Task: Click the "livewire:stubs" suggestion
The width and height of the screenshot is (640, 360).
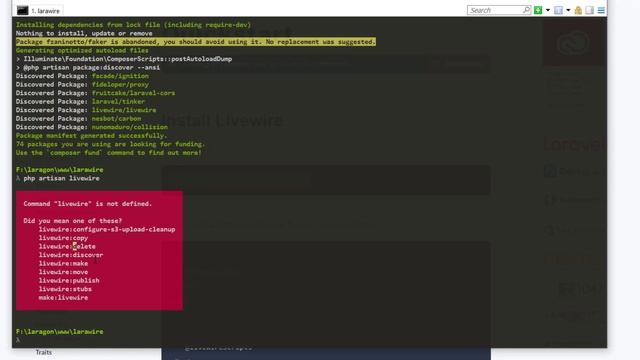Action: [x=65, y=289]
